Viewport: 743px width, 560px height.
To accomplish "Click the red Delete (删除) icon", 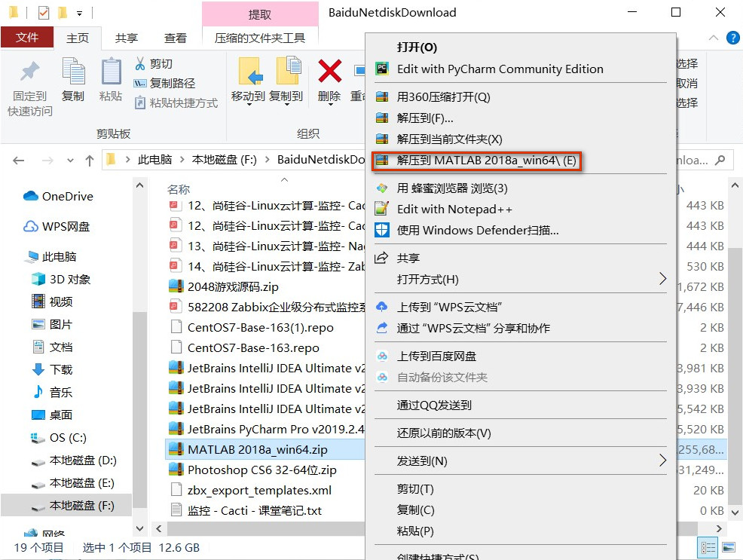I will (330, 71).
